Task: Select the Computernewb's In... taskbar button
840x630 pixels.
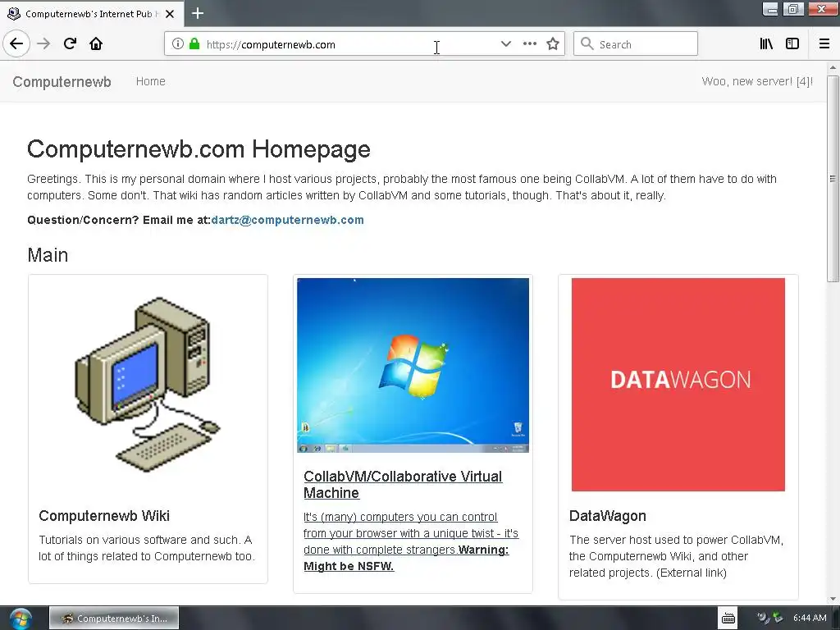Action: [x=114, y=619]
